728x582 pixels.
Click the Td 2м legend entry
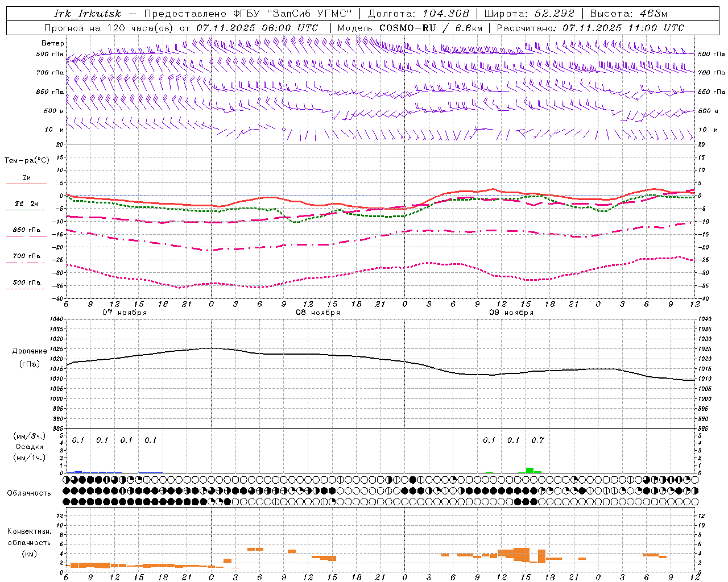(26, 203)
